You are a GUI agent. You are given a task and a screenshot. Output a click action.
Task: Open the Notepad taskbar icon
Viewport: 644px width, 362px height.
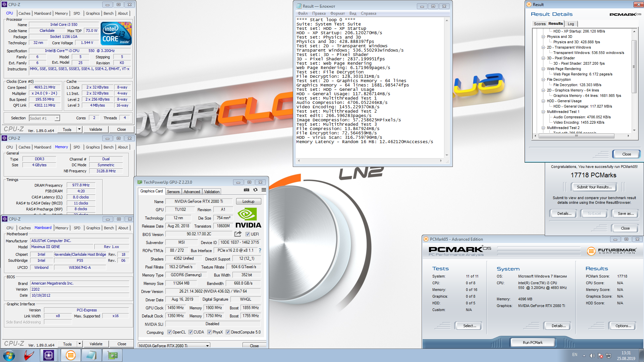(x=92, y=355)
